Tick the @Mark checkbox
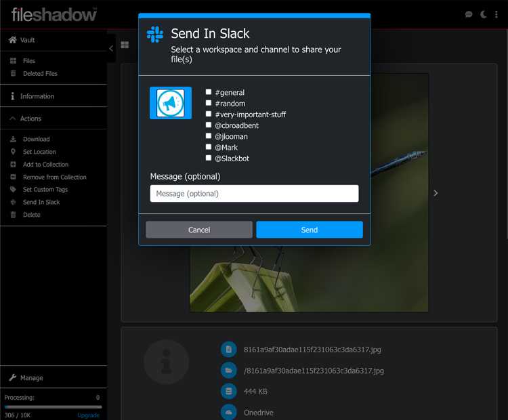508x420 pixels. pyautogui.click(x=209, y=147)
